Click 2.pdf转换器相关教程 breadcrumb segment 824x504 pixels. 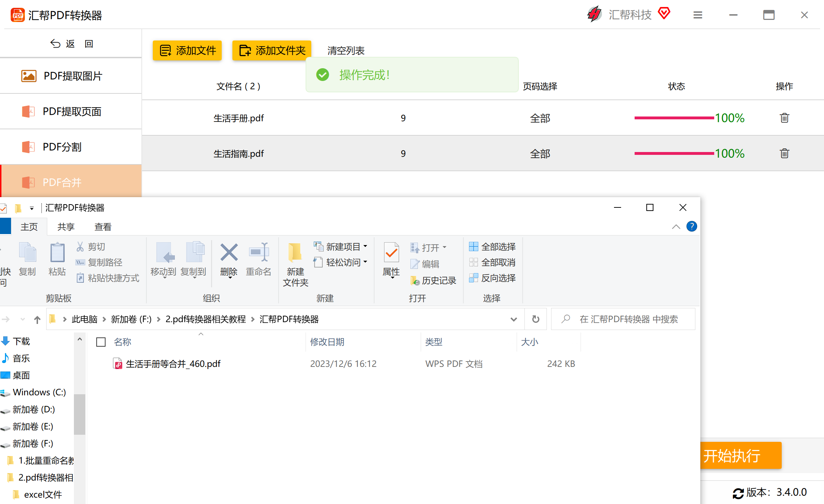tap(205, 319)
